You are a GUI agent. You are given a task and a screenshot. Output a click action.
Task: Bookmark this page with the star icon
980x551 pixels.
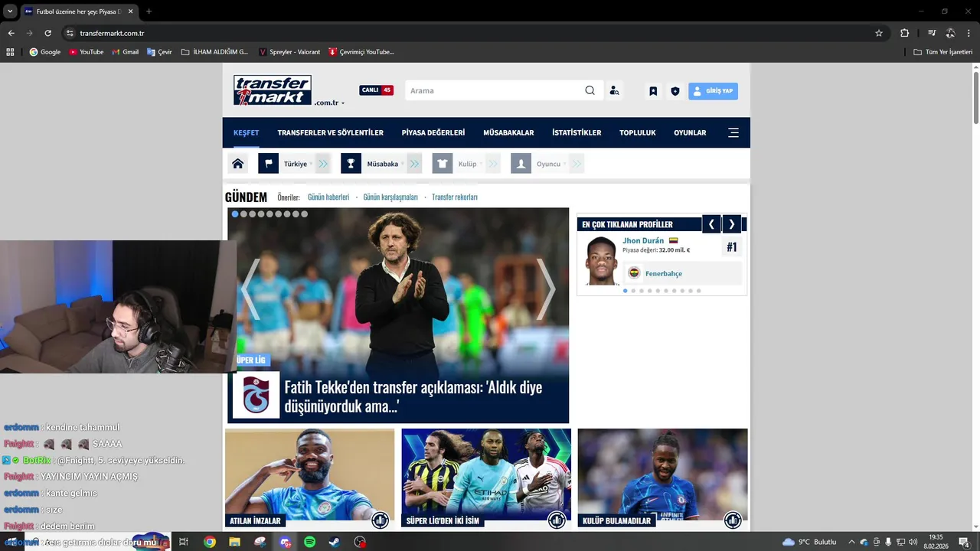click(x=879, y=33)
